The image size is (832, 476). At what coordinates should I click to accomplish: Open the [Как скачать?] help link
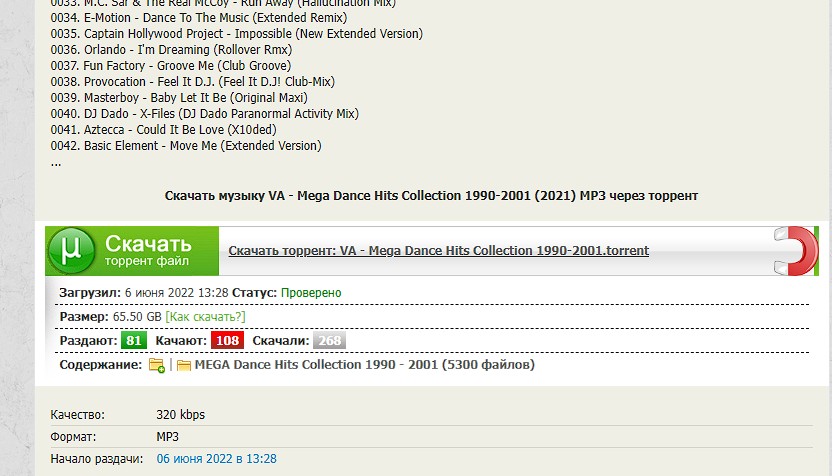click(x=205, y=317)
